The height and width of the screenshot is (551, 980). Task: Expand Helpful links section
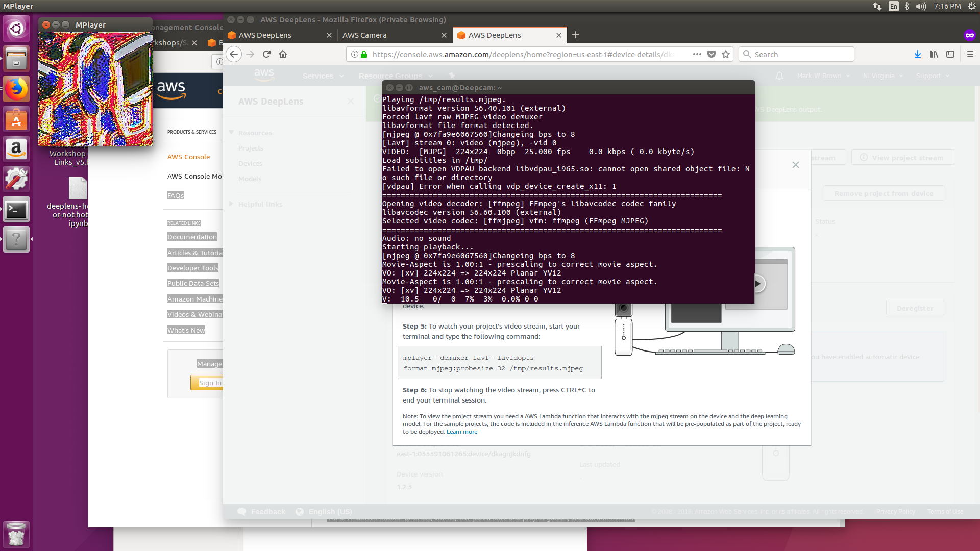tap(231, 204)
